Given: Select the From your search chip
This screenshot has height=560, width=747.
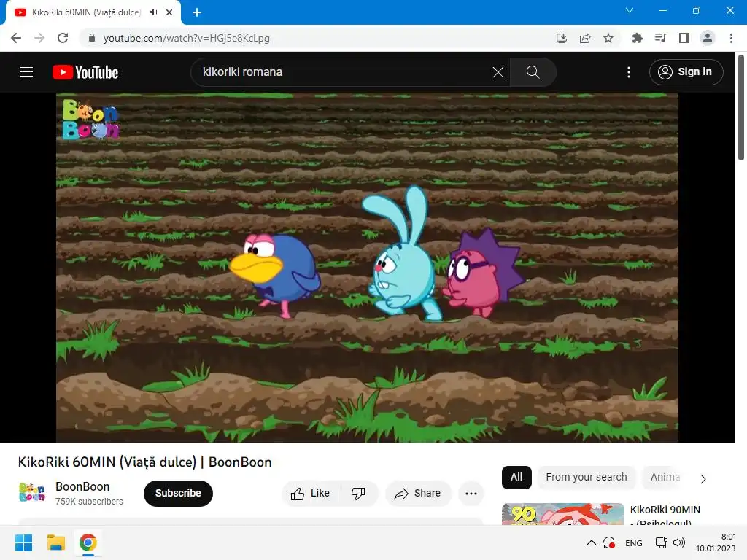Looking at the screenshot, I should 587,477.
